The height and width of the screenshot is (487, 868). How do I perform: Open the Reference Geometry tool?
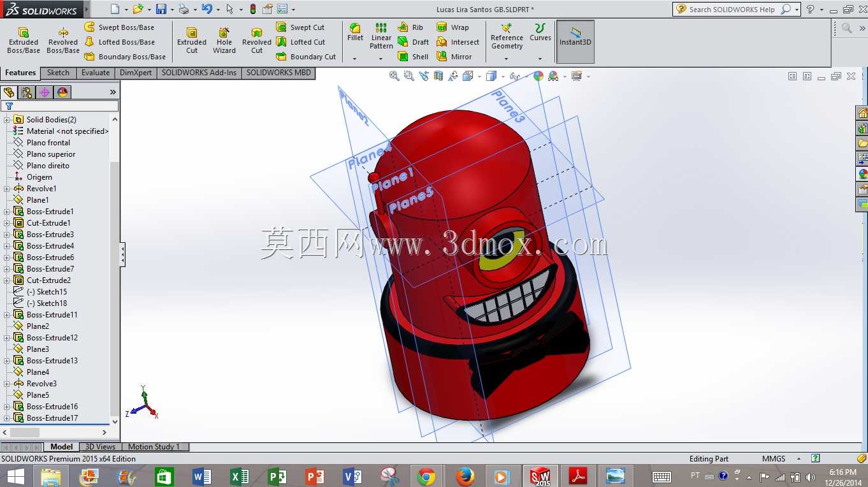tap(507, 36)
